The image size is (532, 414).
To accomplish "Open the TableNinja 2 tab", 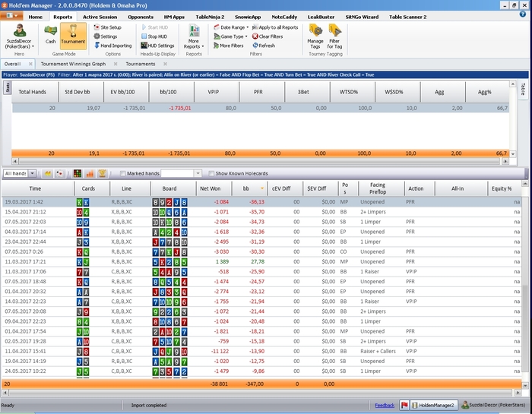I will pos(210,17).
